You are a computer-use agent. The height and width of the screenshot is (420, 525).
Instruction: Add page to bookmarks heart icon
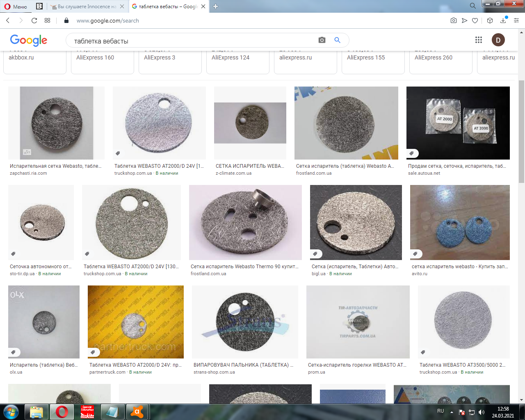tap(475, 21)
